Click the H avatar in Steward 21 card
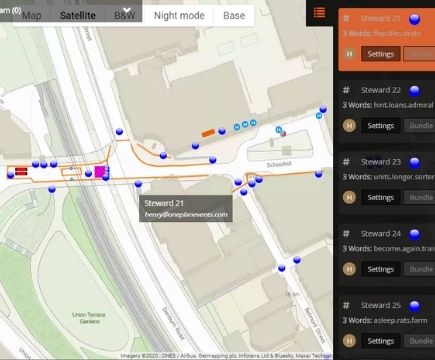This screenshot has width=435, height=360. click(349, 54)
